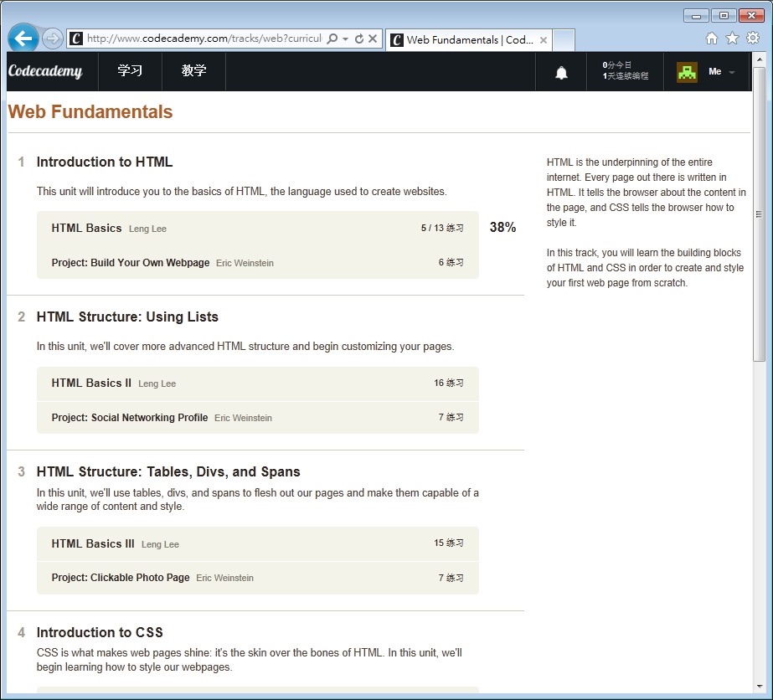The image size is (773, 700).
Task: Click Eric Weinstein beside Build Your Own Webpage
Action: (245, 263)
